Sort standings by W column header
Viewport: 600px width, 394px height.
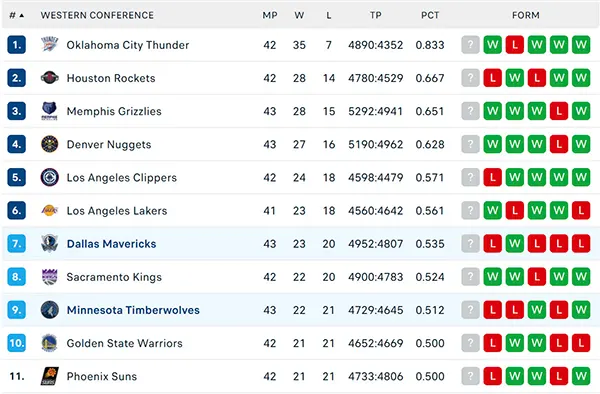tap(299, 15)
